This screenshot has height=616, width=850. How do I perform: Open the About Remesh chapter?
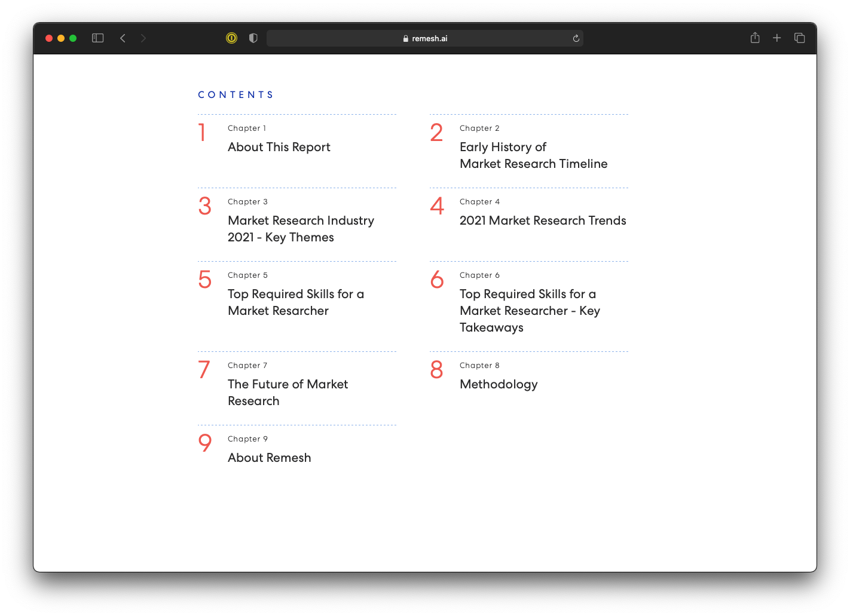270,458
